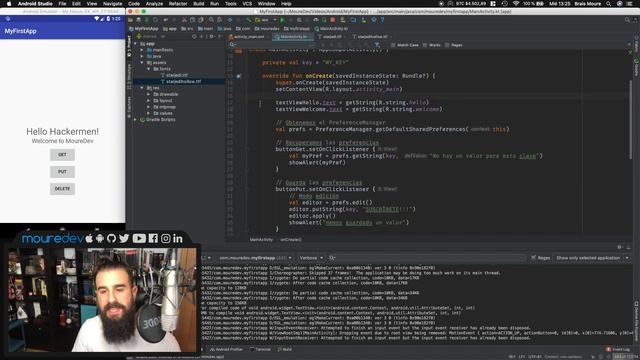Viewport: 640px width, 360px height.
Task: Open the Event Log tool window
Action: click(618, 349)
